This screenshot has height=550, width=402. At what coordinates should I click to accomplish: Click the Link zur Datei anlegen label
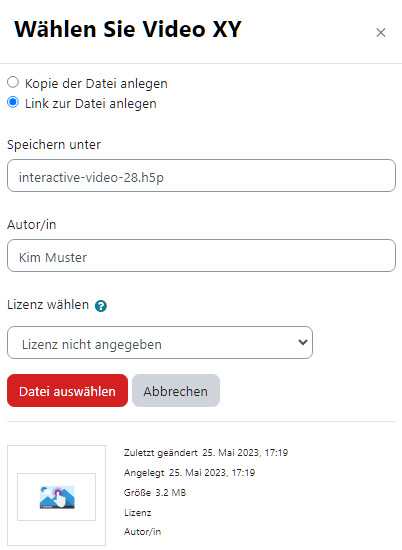[91, 104]
